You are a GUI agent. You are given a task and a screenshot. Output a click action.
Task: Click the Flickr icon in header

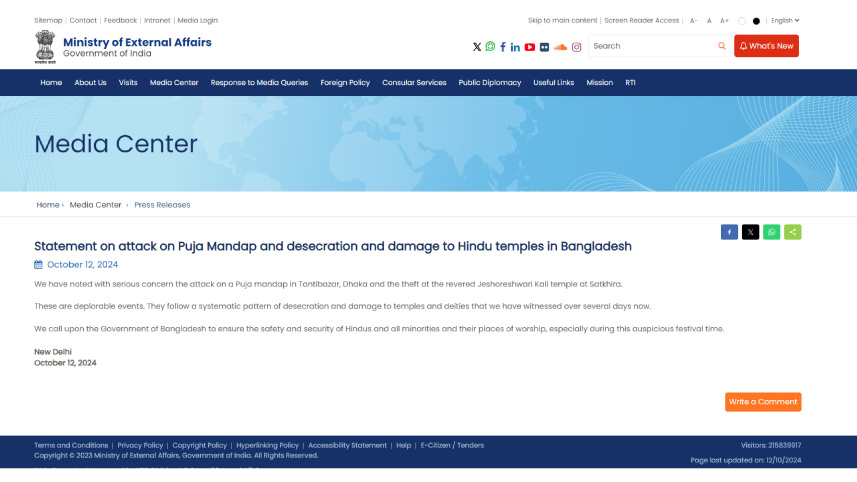[x=544, y=46]
